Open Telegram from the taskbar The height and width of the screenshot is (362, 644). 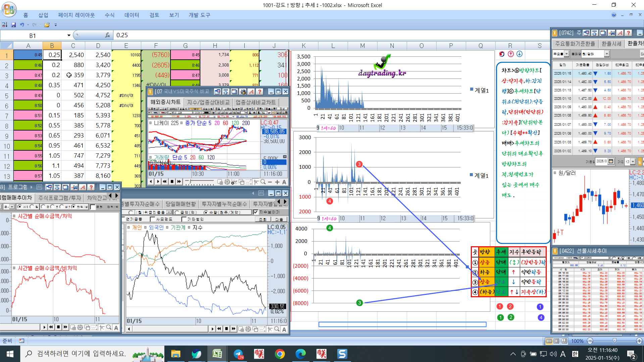coord(238,354)
